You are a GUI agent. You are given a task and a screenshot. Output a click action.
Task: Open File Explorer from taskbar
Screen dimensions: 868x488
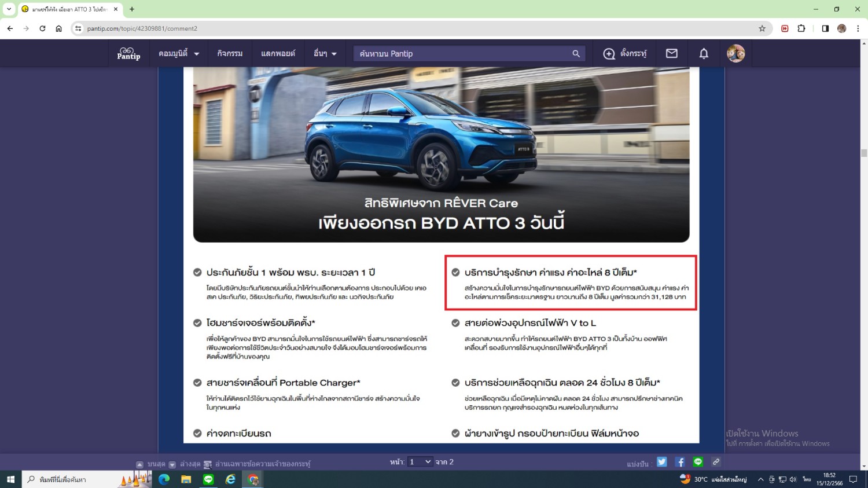click(x=186, y=479)
